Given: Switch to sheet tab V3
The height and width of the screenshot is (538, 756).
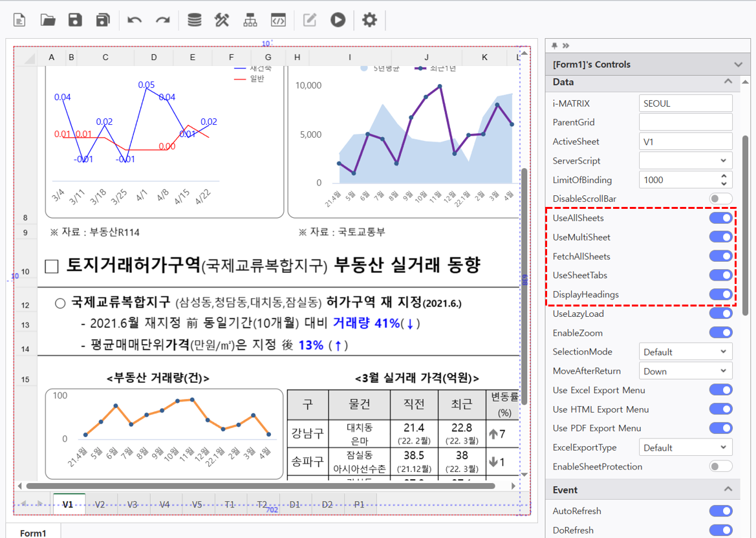Looking at the screenshot, I should [132, 504].
